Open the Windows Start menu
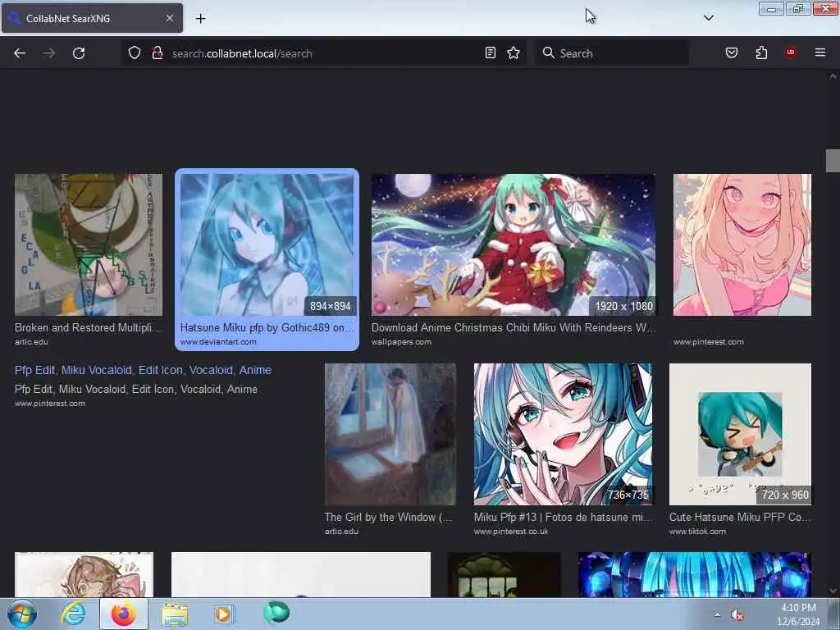This screenshot has height=630, width=840. 21,614
